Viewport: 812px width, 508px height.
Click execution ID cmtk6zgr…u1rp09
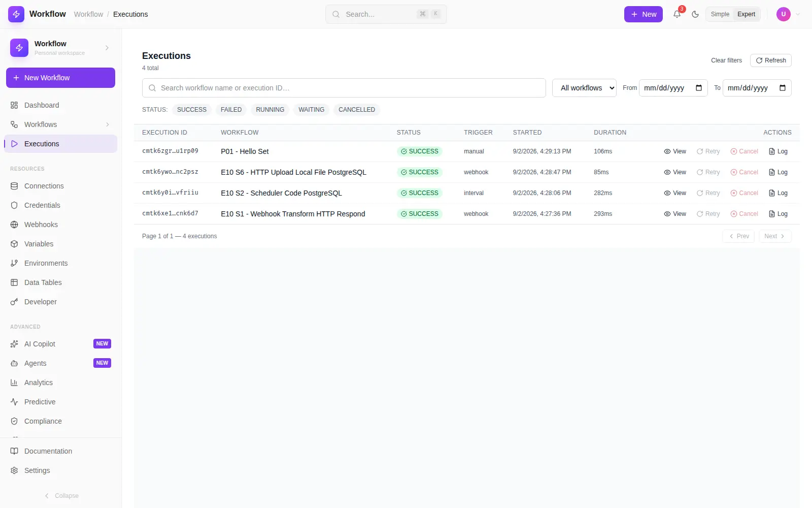[x=170, y=151]
